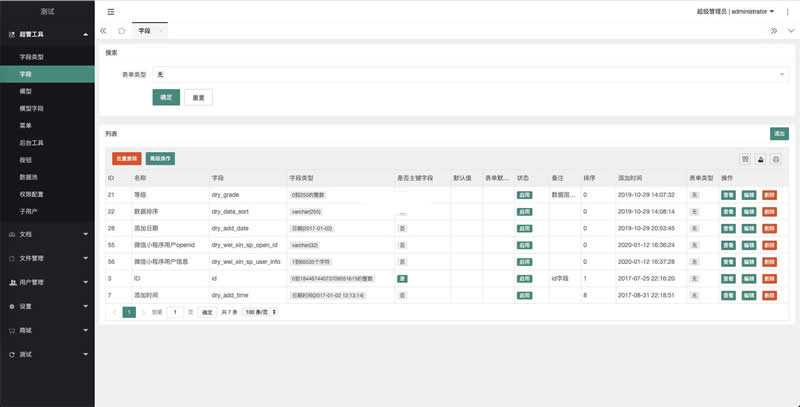Click the green 添加 button
800x407 pixels.
pos(779,134)
